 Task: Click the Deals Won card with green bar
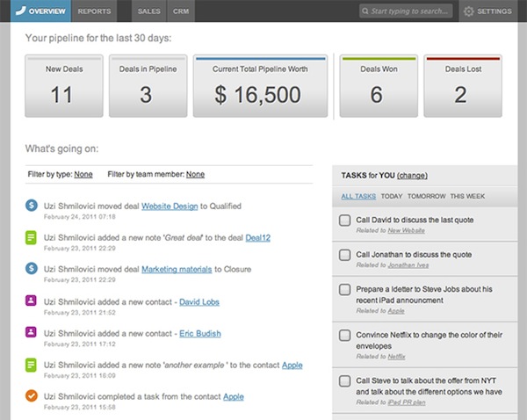[x=377, y=86]
